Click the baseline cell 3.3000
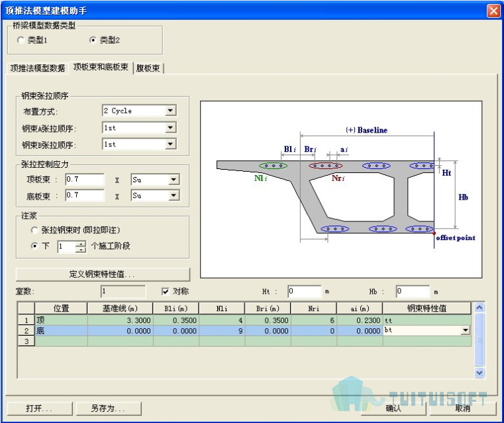The height and width of the screenshot is (423, 504). (121, 320)
